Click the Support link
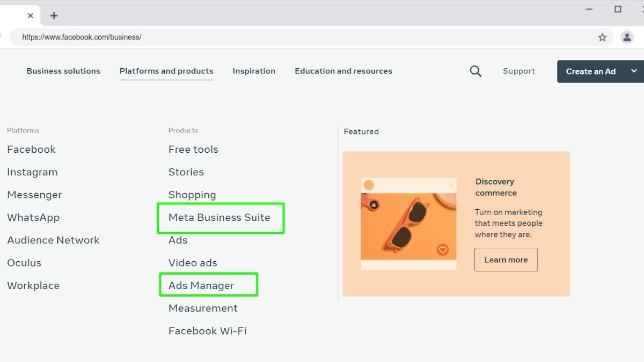644x362 pixels. point(518,71)
